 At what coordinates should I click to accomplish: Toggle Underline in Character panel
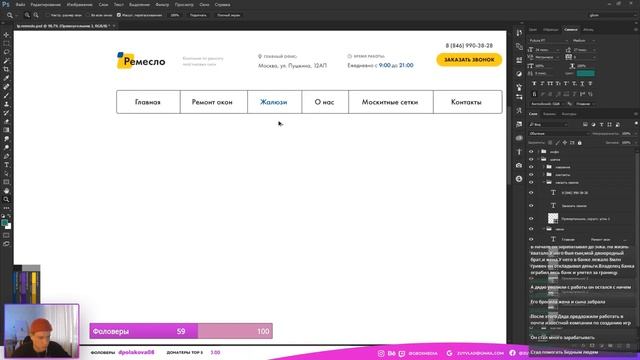[x=582, y=84]
